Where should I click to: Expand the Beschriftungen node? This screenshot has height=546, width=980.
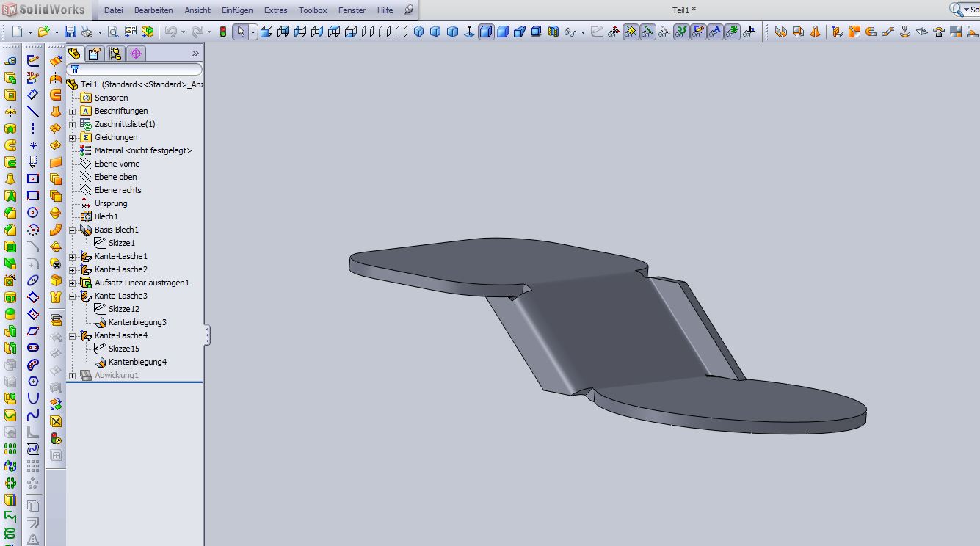tap(73, 112)
